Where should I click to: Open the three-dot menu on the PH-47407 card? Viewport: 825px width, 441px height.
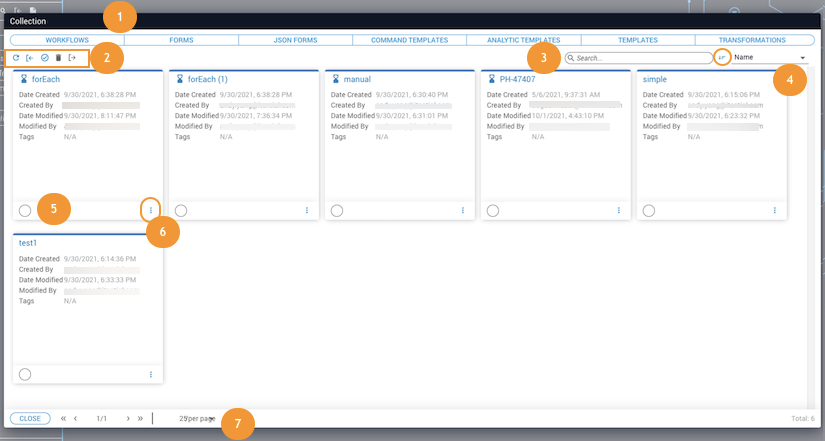(x=619, y=211)
